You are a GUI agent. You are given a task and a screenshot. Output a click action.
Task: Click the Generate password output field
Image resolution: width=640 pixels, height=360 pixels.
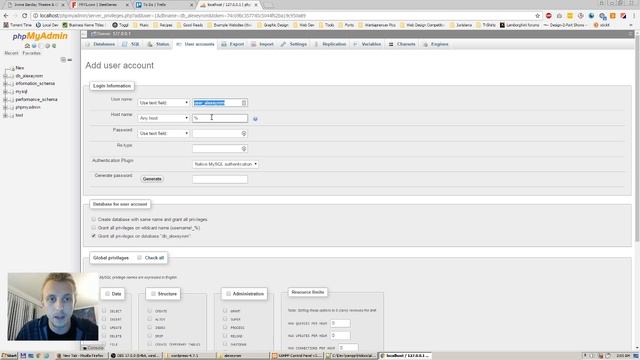point(220,179)
